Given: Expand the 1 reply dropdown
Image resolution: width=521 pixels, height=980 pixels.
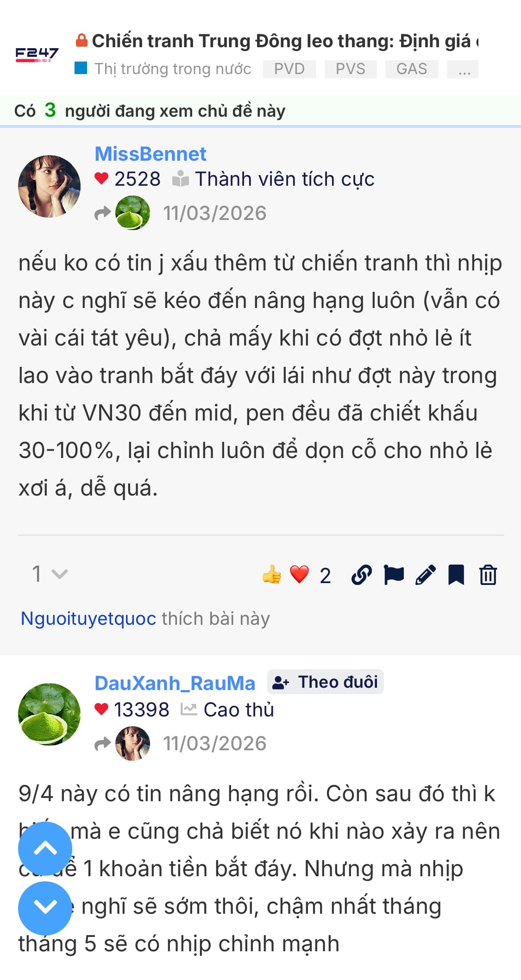Looking at the screenshot, I should pos(50,574).
